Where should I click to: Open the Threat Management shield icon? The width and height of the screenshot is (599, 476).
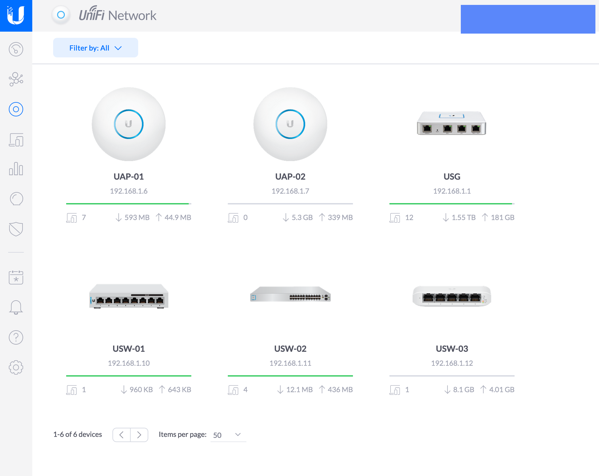tap(16, 229)
